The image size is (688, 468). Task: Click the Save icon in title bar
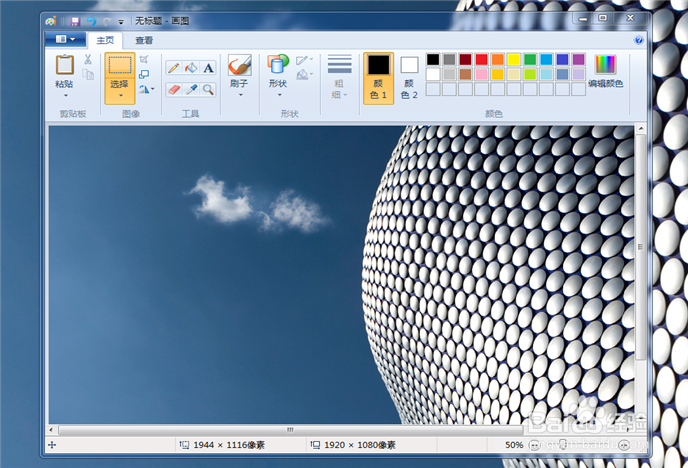point(75,21)
